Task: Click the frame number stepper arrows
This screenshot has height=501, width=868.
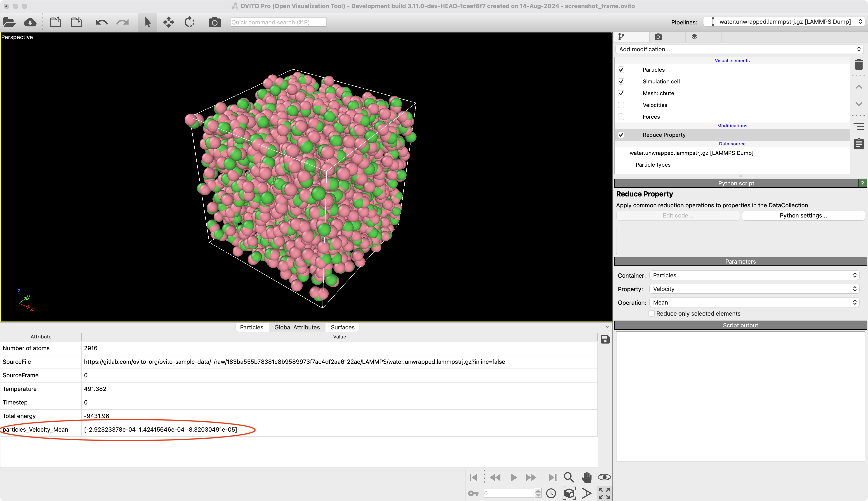Action: tap(538, 494)
